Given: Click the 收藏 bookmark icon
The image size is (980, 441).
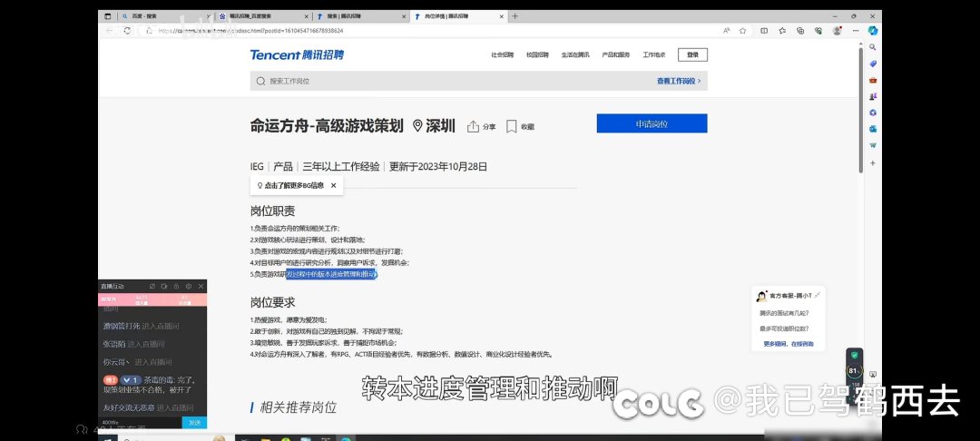Looking at the screenshot, I should 511,126.
